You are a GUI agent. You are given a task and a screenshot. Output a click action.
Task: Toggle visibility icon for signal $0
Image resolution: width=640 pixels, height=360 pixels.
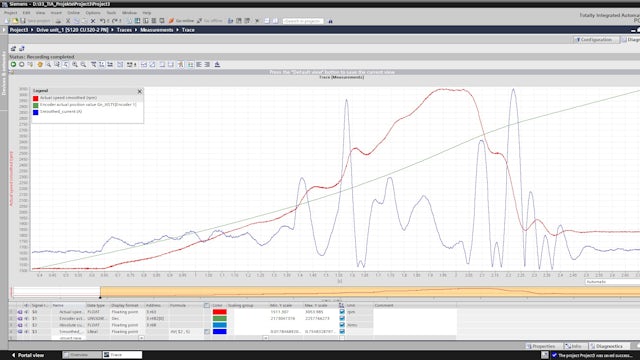(27, 312)
